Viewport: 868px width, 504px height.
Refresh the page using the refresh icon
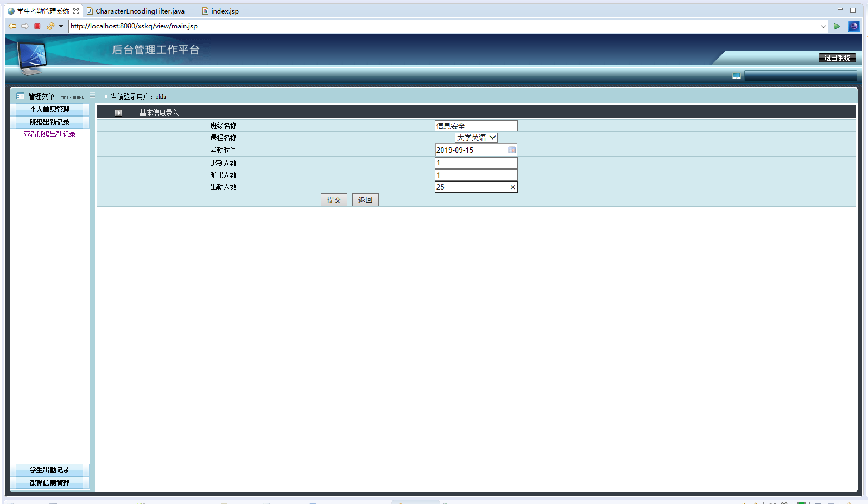(50, 26)
